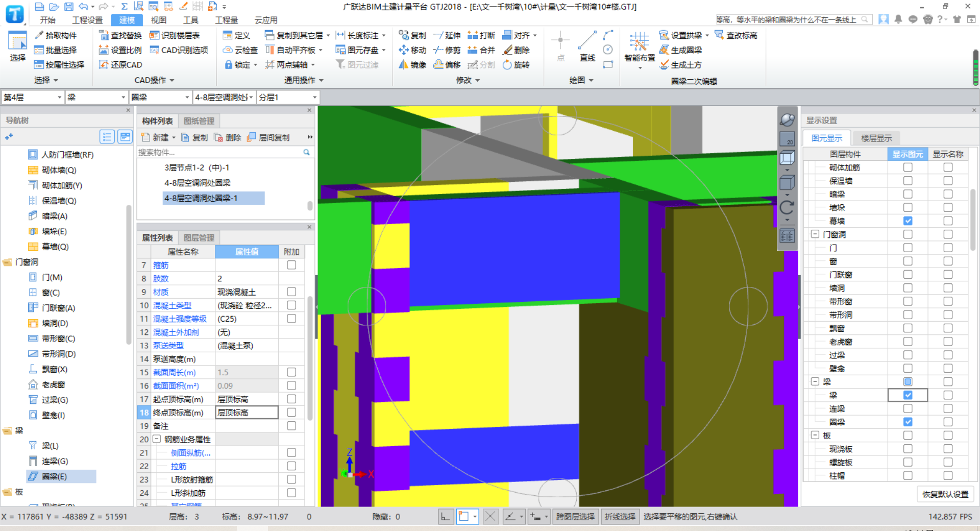Check 附加 box for 材质 row

coord(291,292)
